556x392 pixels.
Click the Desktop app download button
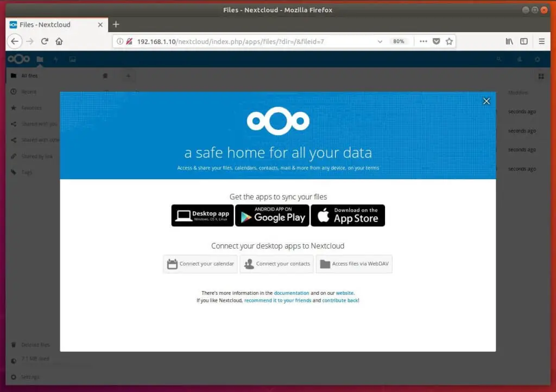point(203,216)
